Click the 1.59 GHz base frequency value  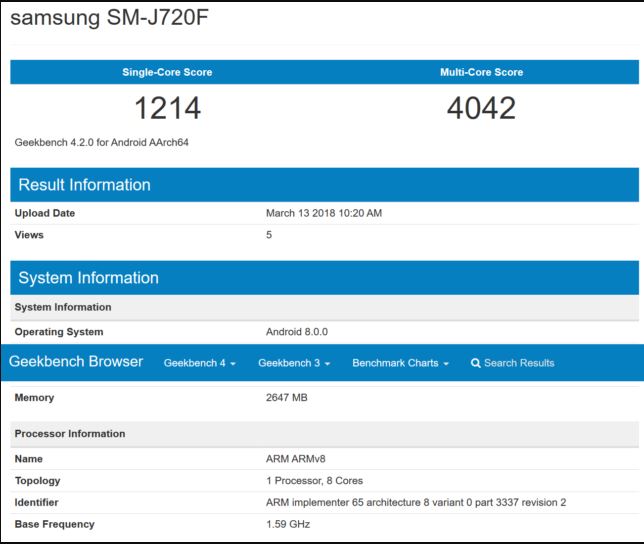[x=289, y=524]
